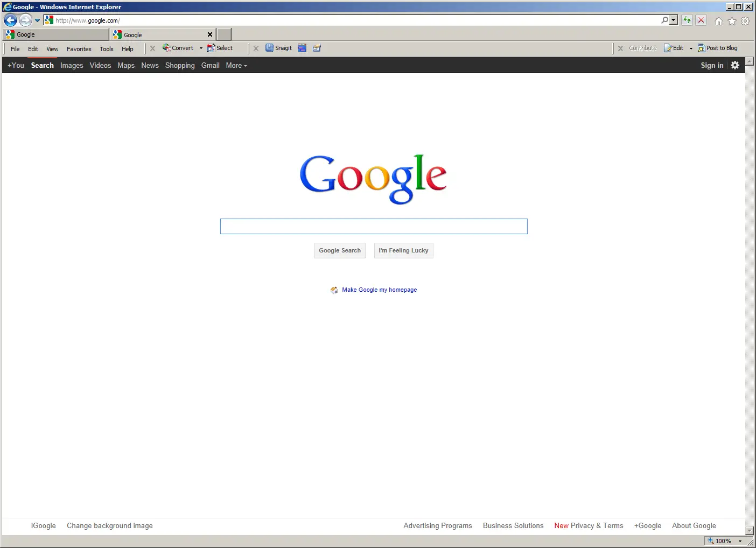Open Maps from the Google bar
This screenshot has width=756, height=548.
(126, 65)
